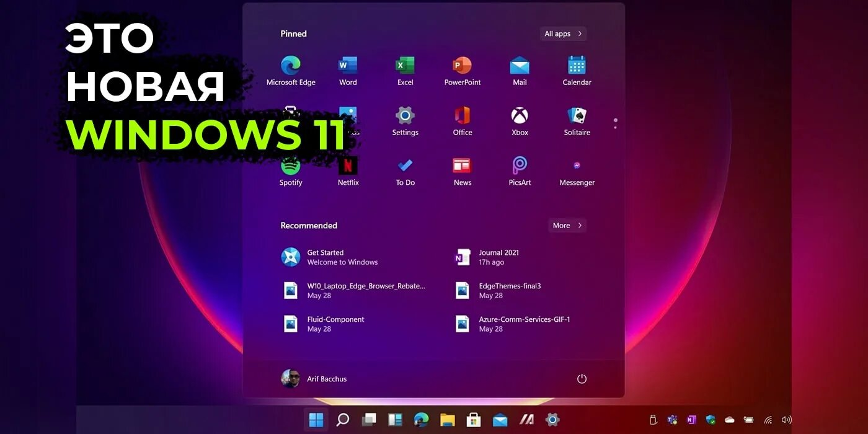Click the volume speaker tray icon
The image size is (868, 434).
click(787, 420)
